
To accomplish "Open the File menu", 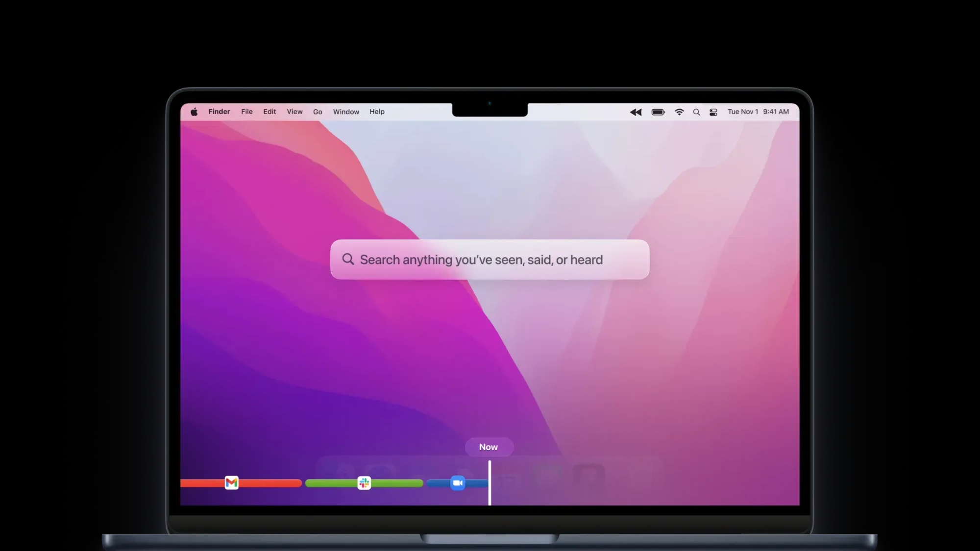I will 247,112.
